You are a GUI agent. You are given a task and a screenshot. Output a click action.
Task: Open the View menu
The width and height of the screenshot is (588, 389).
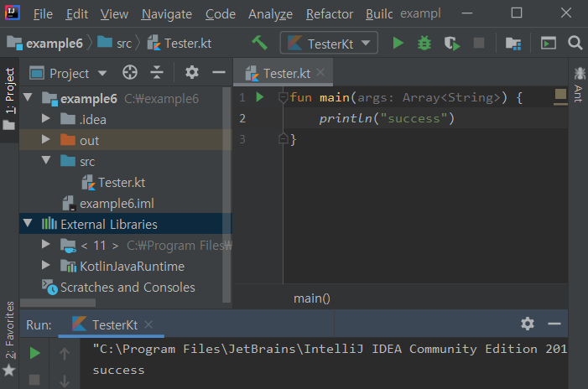click(x=114, y=14)
